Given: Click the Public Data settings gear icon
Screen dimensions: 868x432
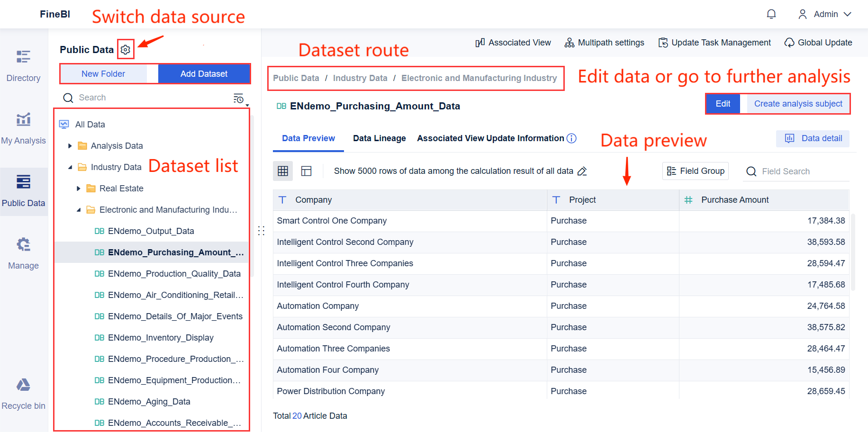Looking at the screenshot, I should (126, 50).
